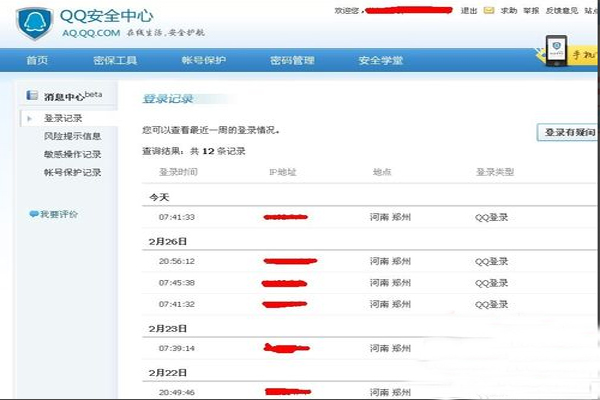The width and height of the screenshot is (600, 400).
Task: Click the 2月26日 date group heading
Action: pos(168,242)
